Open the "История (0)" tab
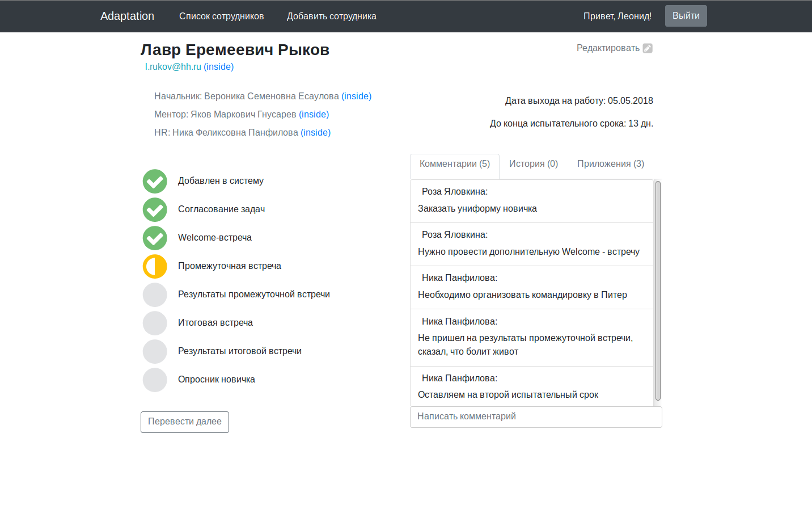The image size is (812, 530). tap(534, 164)
